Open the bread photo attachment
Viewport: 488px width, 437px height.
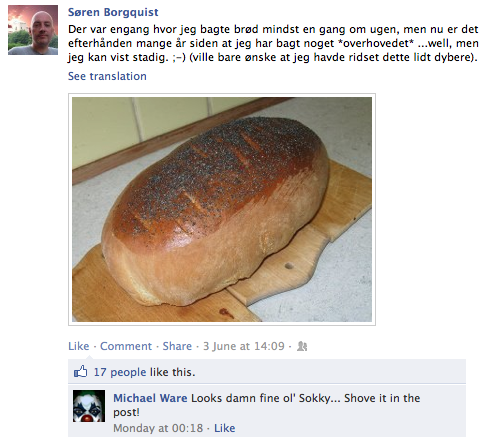point(222,209)
